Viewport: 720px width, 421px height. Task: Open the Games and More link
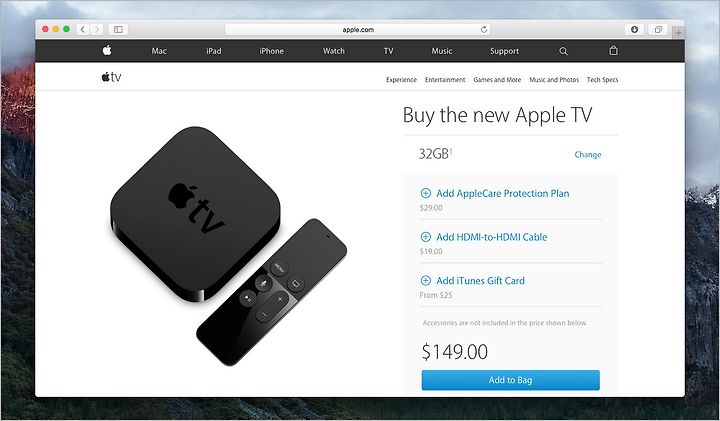497,79
